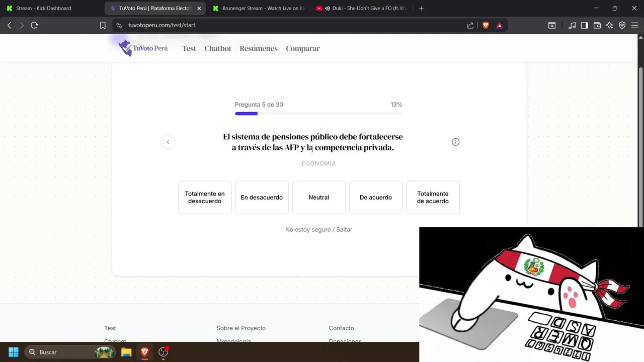The height and width of the screenshot is (362, 644).
Task: Open the Resúmenes navigation item
Action: pos(259,48)
